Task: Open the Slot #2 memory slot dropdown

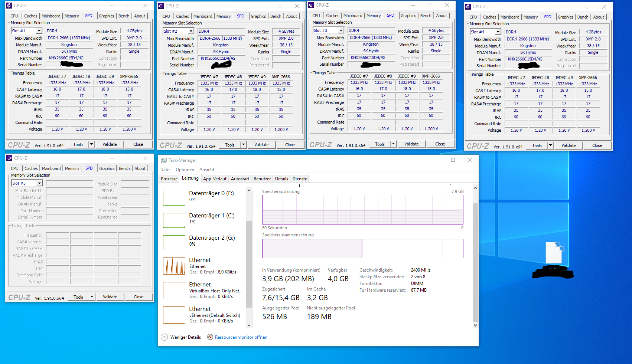Action: (x=191, y=31)
